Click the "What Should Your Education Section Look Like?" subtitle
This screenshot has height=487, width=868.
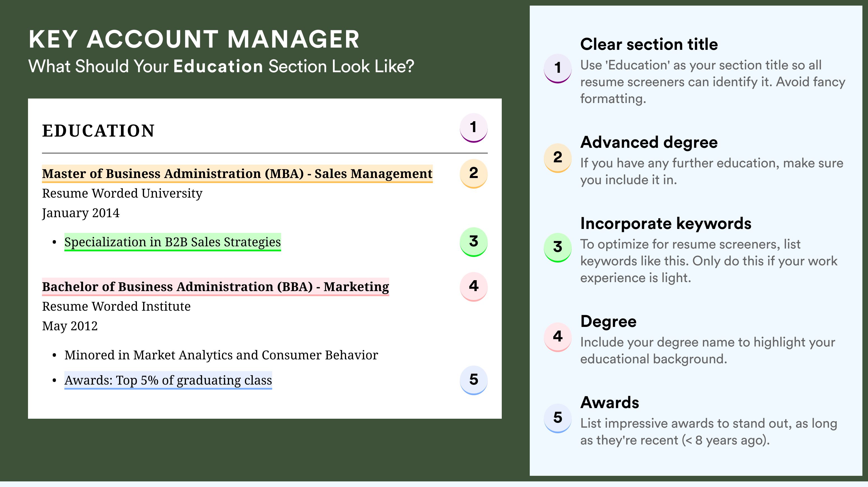tap(221, 66)
